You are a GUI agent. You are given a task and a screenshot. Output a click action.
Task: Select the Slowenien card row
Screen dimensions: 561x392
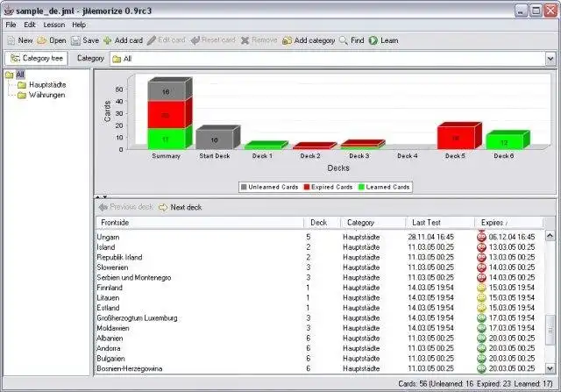coord(320,267)
